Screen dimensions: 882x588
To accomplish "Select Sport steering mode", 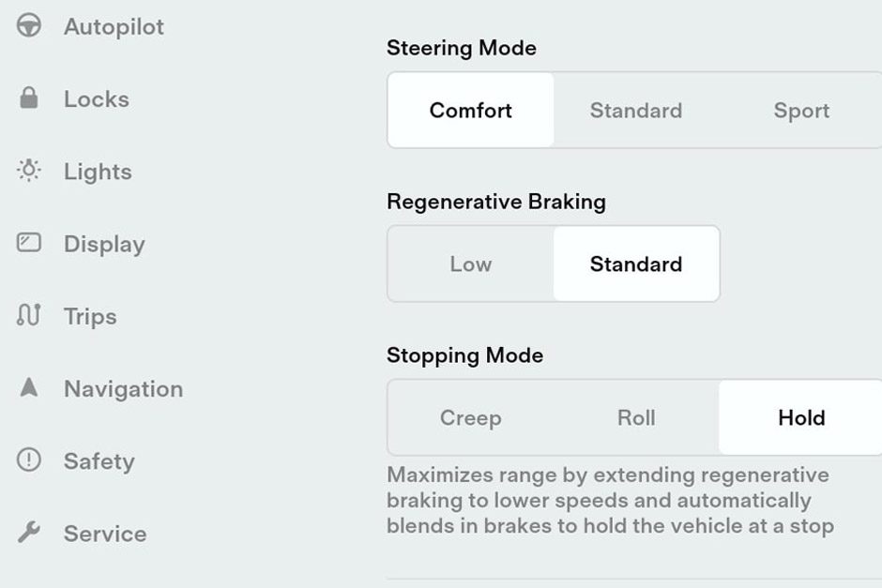I will [x=800, y=110].
